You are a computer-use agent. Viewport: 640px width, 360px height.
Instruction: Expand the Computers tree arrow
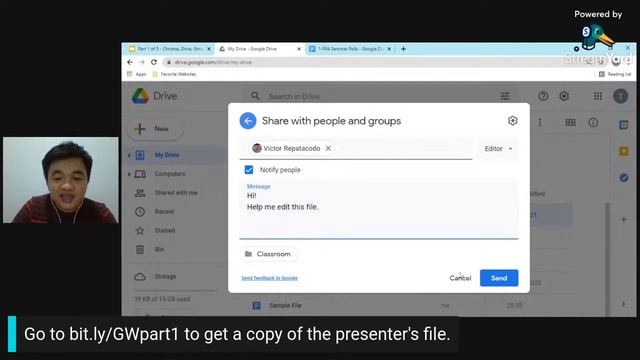(129, 174)
